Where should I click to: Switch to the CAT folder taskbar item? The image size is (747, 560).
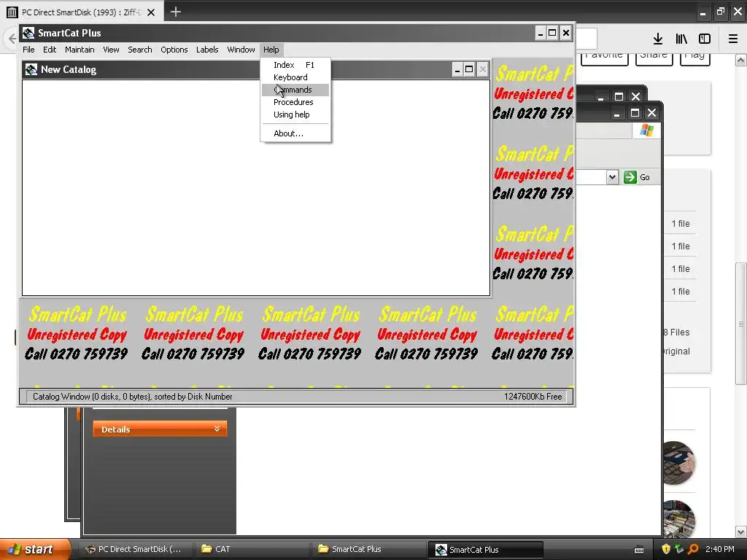tap(251, 549)
